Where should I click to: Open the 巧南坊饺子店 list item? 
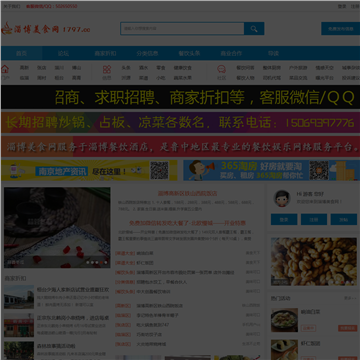coord(149,334)
